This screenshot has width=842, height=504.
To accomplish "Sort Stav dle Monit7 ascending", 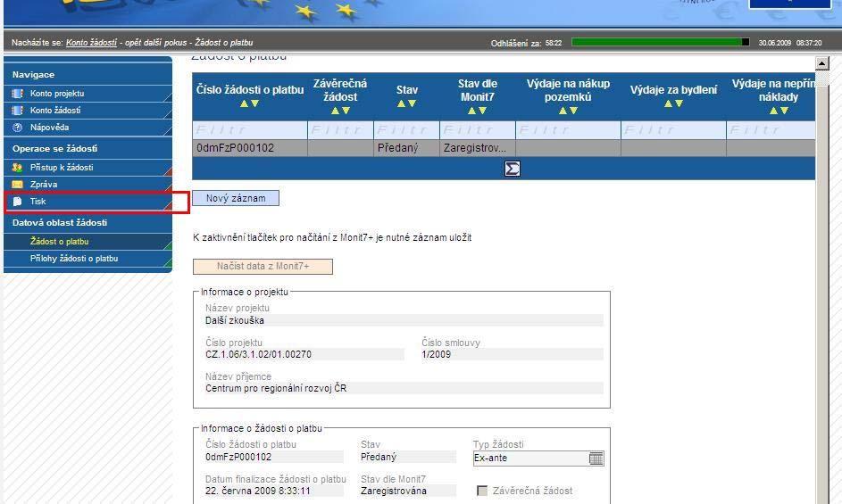I will (x=472, y=111).
